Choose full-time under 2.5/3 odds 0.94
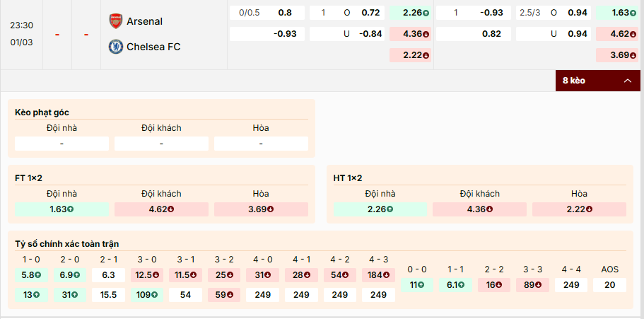Image resolution: width=644 pixels, height=319 pixels. click(578, 33)
